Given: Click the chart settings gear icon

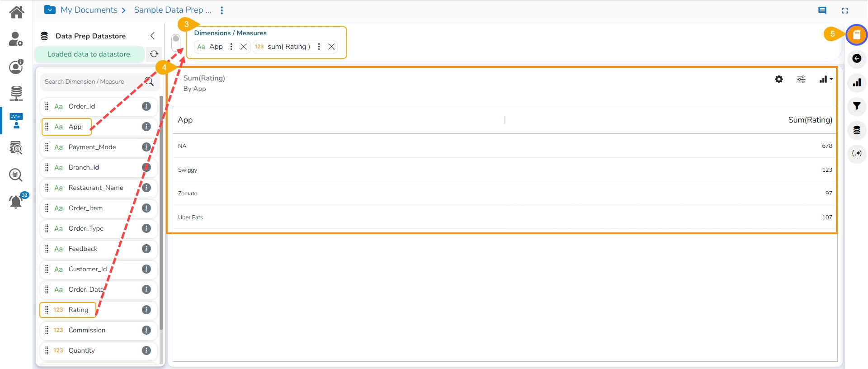Looking at the screenshot, I should pos(778,79).
